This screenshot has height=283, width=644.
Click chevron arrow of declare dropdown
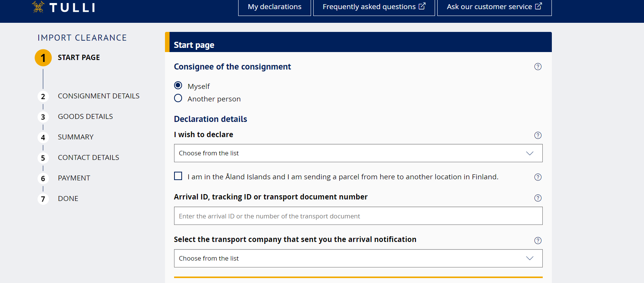[530, 153]
